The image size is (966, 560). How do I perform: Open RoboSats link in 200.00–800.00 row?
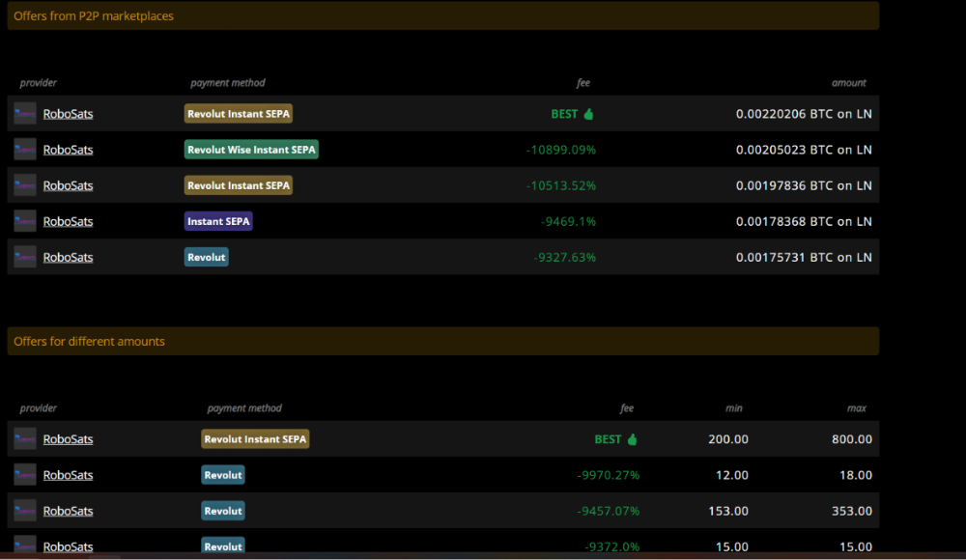[68, 439]
